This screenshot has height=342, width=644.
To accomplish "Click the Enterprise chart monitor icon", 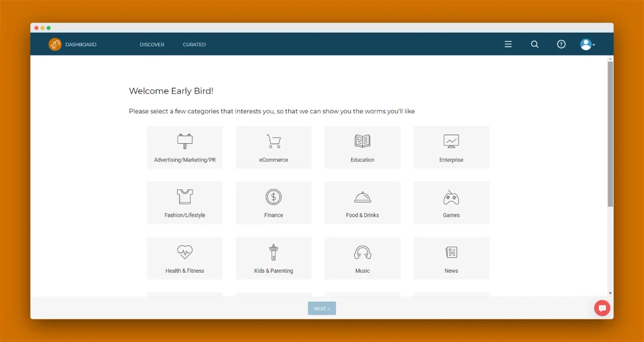I will [x=451, y=141].
